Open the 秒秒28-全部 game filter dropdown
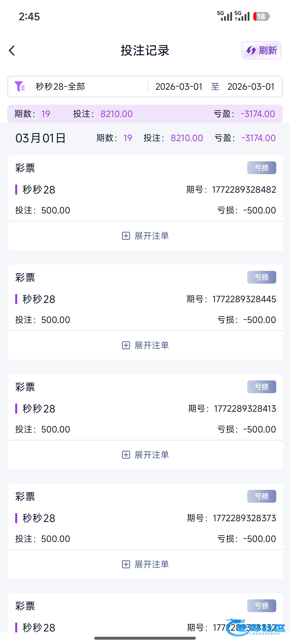 pyautogui.click(x=60, y=87)
